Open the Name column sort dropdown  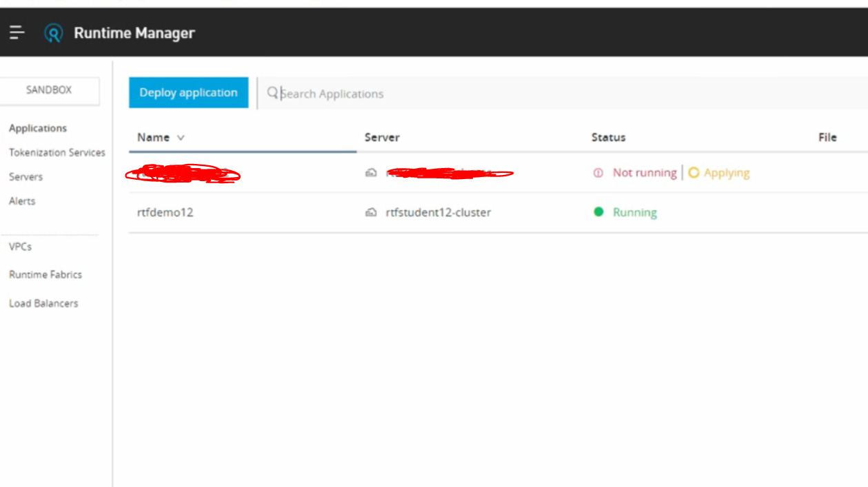point(181,137)
